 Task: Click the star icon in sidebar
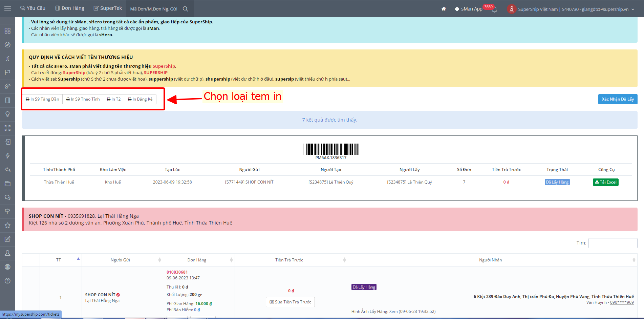(x=7, y=225)
